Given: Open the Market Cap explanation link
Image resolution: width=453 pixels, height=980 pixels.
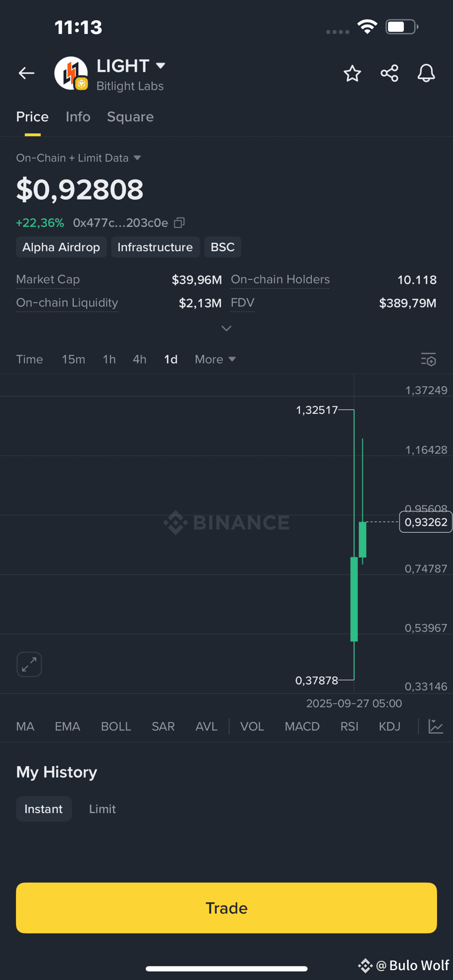Looking at the screenshot, I should [48, 279].
